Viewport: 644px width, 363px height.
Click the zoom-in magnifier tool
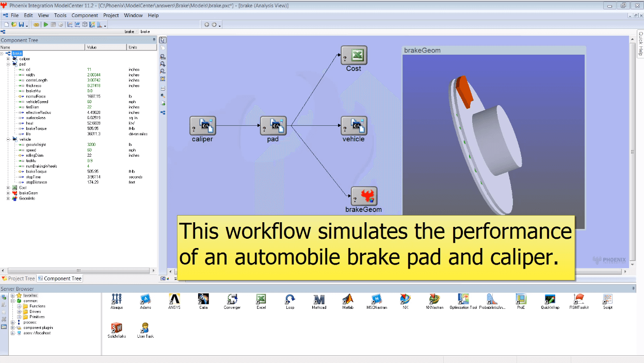click(x=163, y=64)
